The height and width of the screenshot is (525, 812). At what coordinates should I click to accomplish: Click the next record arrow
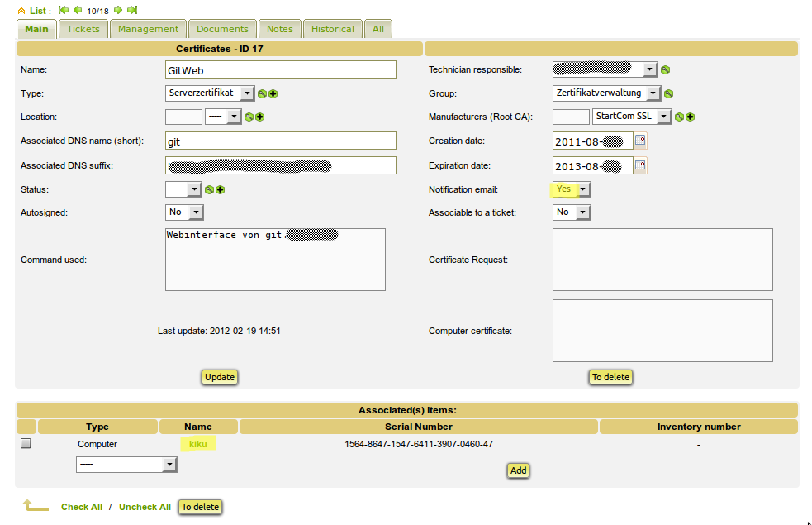[118, 10]
